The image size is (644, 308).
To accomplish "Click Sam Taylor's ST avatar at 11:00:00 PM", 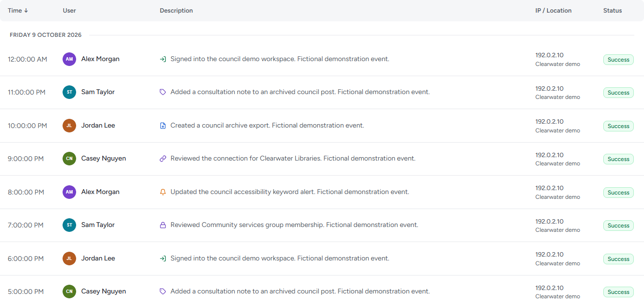I will coord(69,92).
